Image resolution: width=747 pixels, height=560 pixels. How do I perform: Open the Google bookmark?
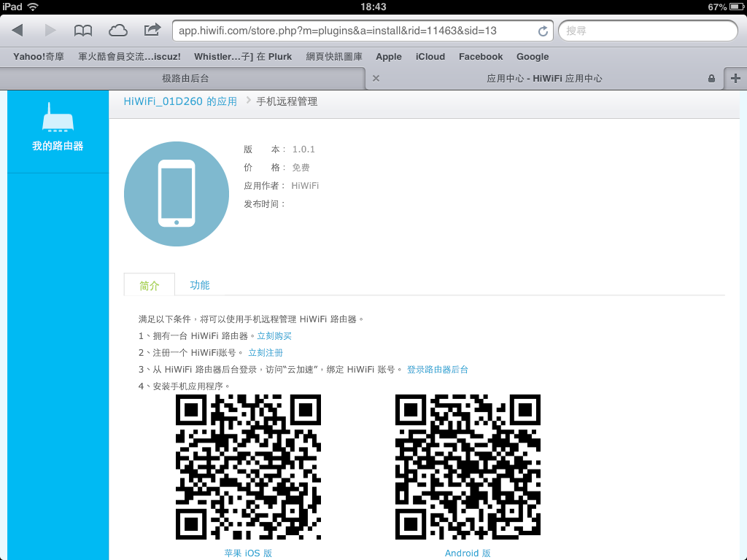(x=533, y=57)
